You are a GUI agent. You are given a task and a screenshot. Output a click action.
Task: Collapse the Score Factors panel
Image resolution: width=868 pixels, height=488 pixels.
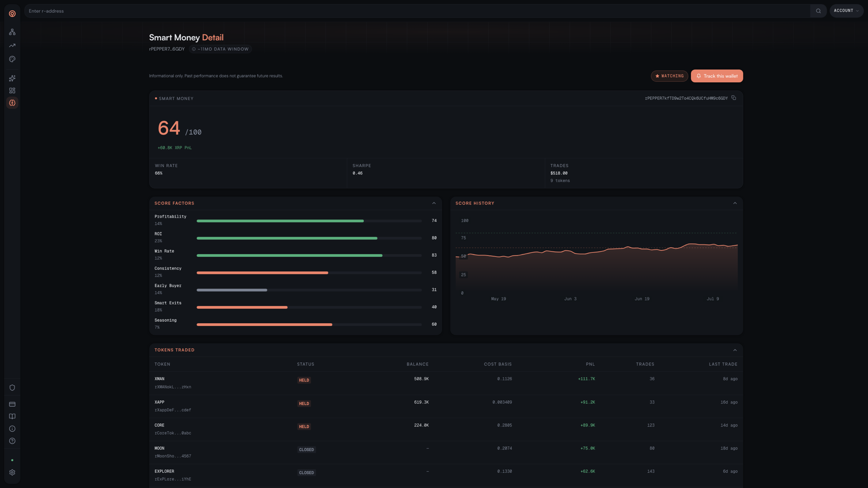[434, 203]
